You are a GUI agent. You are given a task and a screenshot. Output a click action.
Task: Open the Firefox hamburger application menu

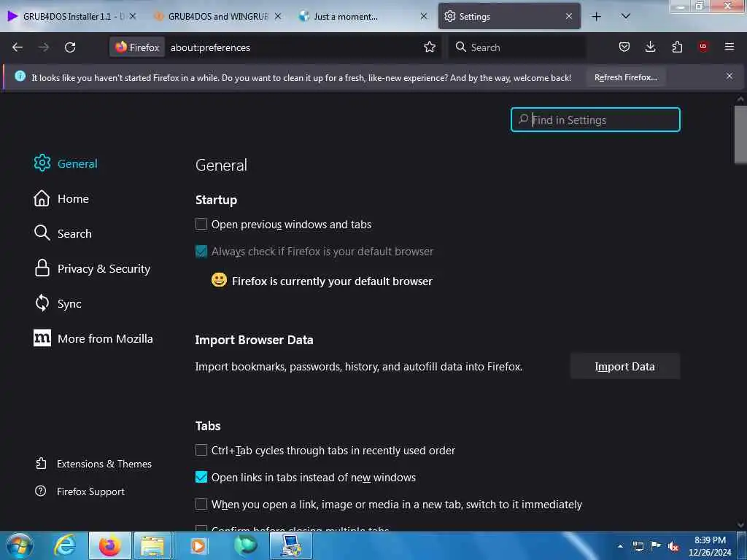pos(729,47)
